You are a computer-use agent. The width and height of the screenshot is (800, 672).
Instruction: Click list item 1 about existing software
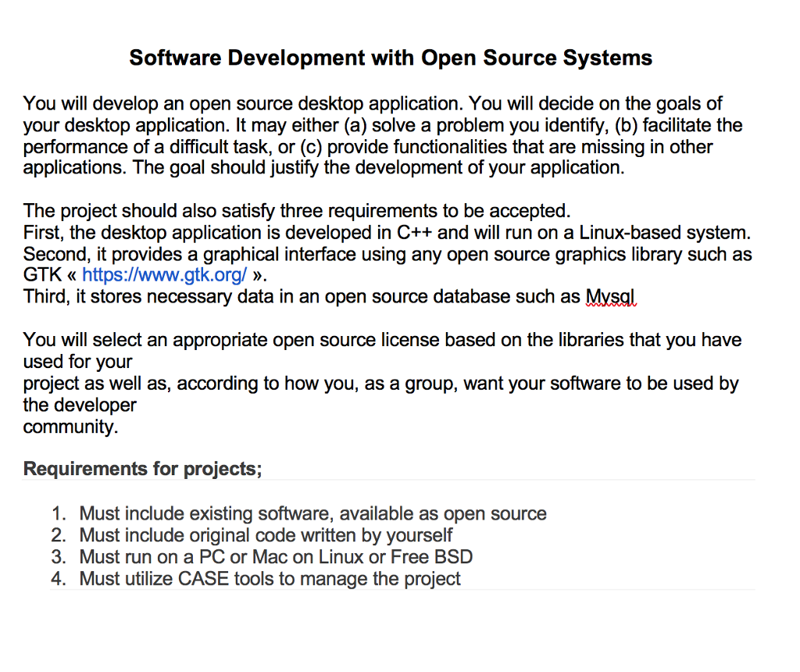point(312,513)
